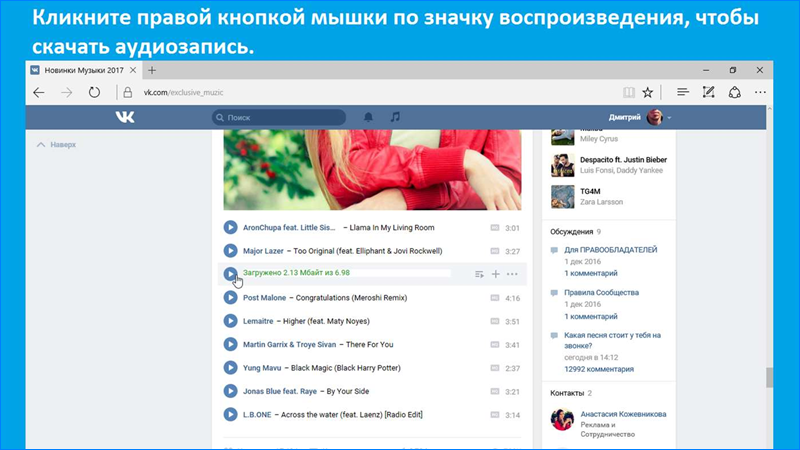Play Yung Mavu Black Magic

click(231, 368)
